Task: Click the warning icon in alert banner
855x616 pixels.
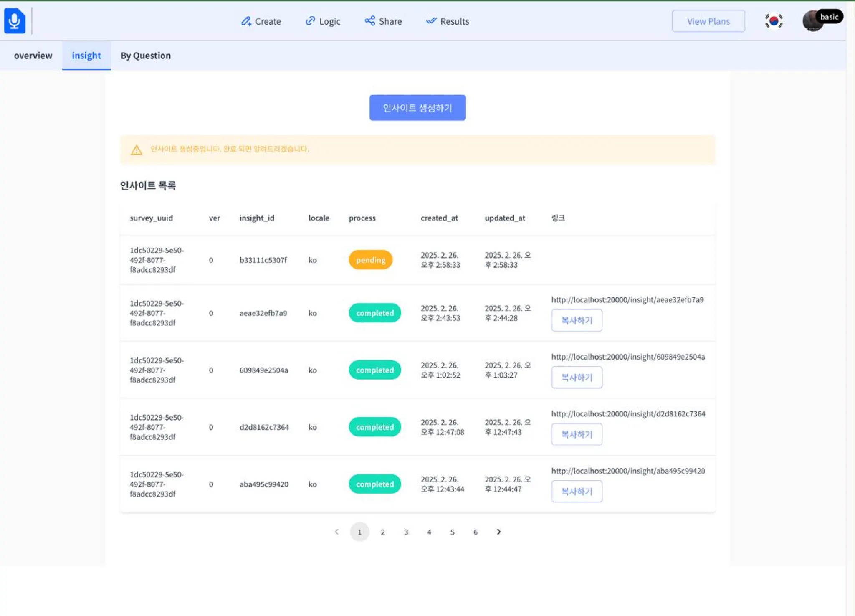Action: coord(136,150)
